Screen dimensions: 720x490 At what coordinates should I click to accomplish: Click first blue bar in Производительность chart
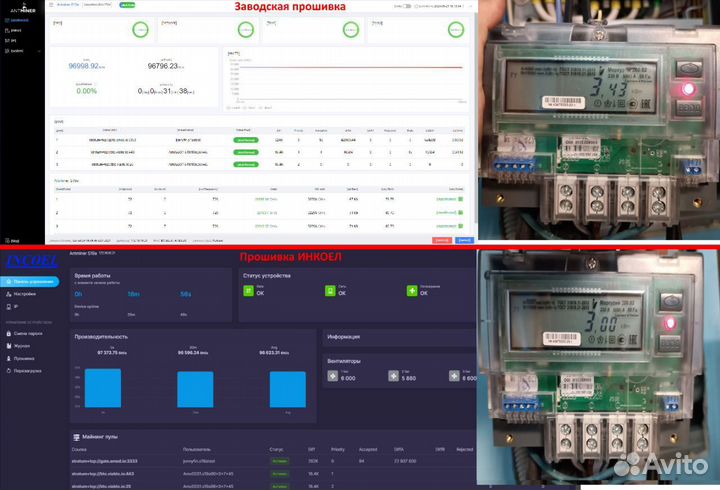[103, 388]
